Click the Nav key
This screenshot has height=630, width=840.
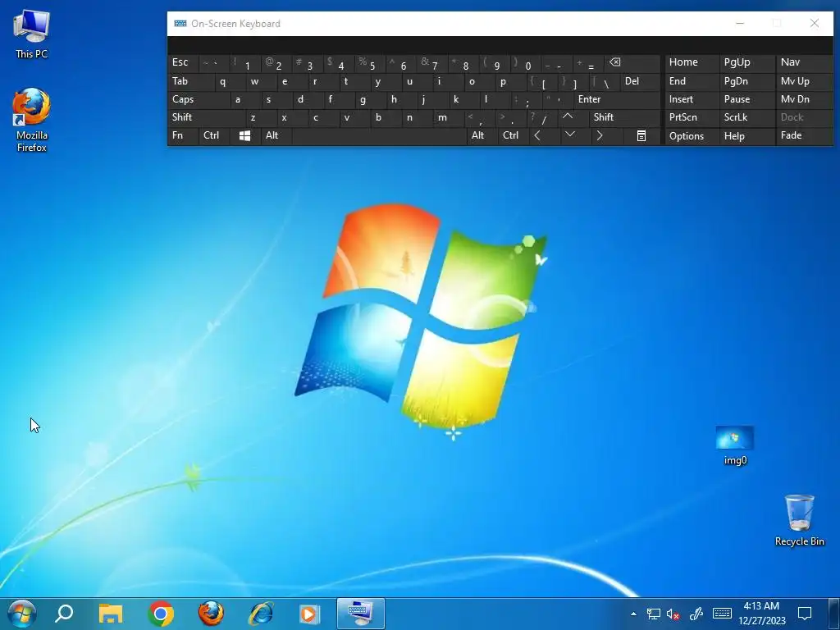[x=804, y=62]
